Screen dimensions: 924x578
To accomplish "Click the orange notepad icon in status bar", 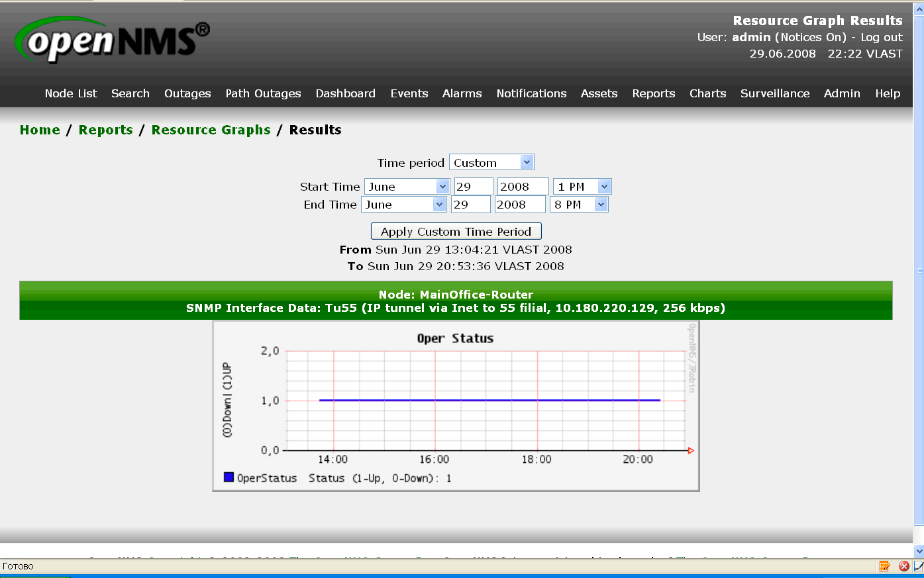I will 884,566.
